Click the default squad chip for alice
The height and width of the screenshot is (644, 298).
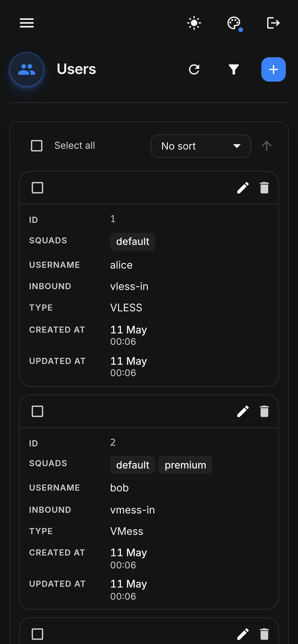pos(132,242)
